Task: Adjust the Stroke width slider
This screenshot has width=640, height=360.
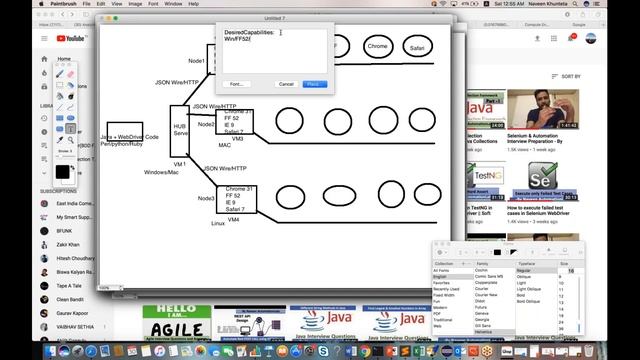Action: click(65, 156)
